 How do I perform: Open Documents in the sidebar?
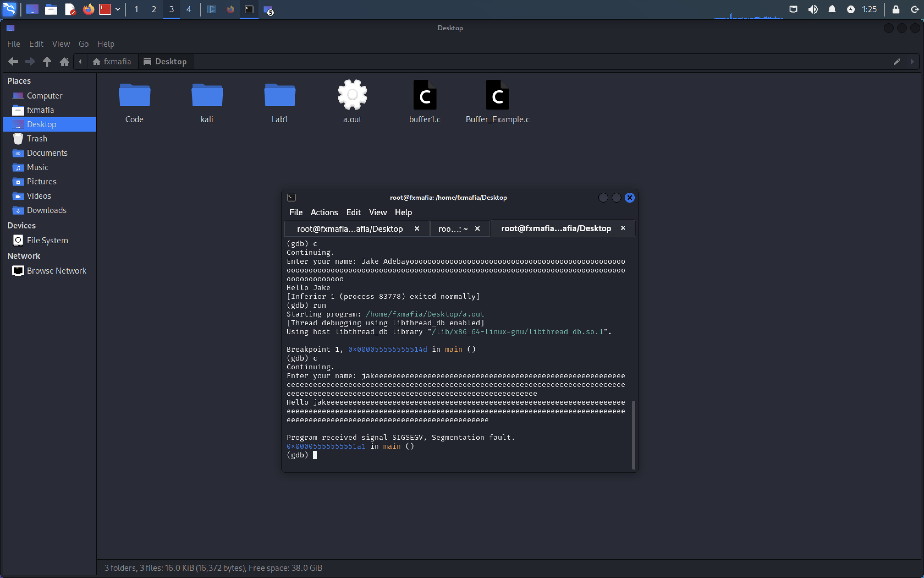point(49,153)
